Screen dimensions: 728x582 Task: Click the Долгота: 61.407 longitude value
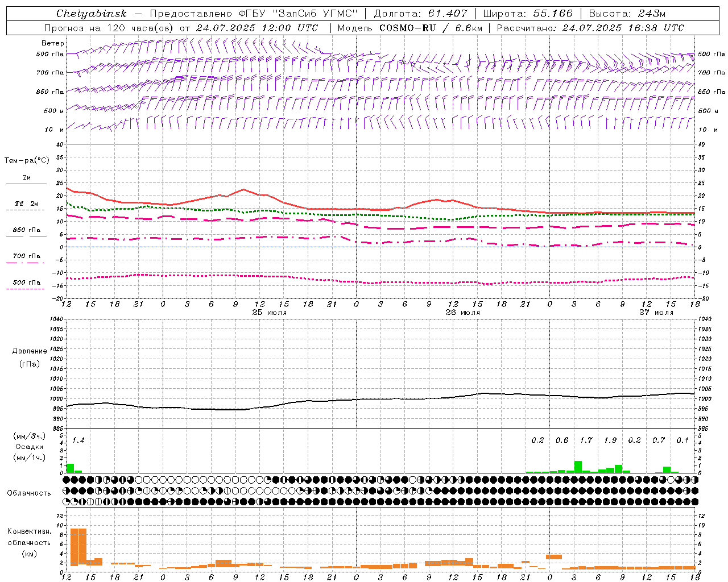[420, 14]
